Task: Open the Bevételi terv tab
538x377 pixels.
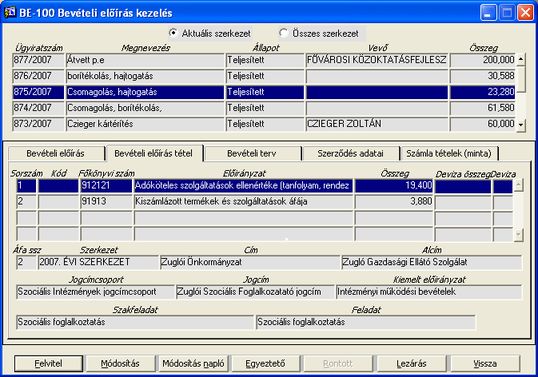Action: 252,153
